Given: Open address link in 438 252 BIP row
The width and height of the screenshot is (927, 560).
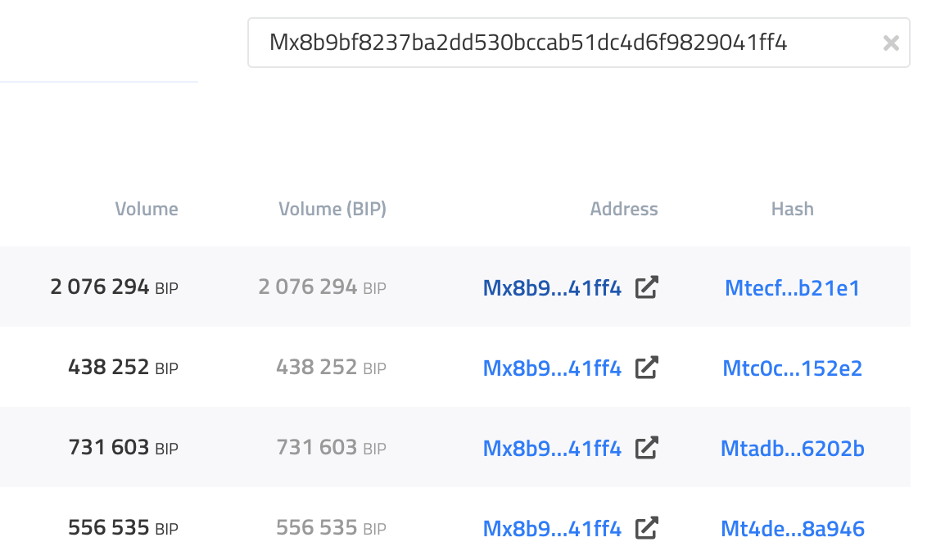Looking at the screenshot, I should coord(552,368).
